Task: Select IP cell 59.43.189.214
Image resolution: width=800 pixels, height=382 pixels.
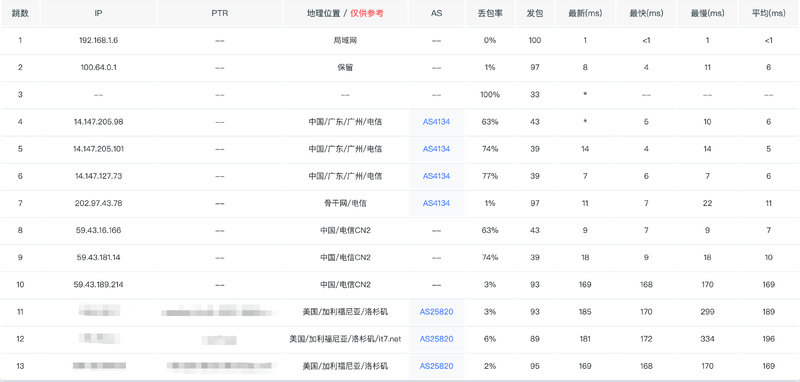Action: (98, 285)
